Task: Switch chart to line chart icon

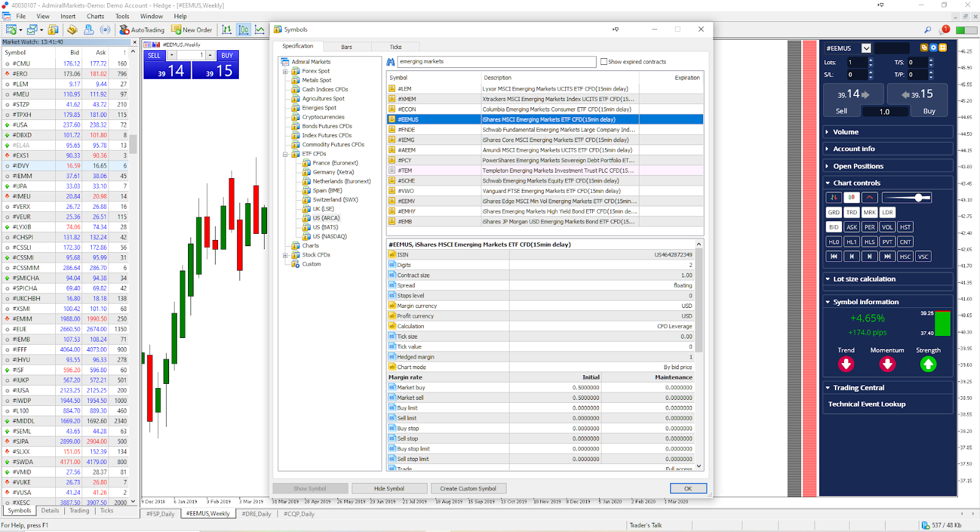Action: pyautogui.click(x=260, y=29)
